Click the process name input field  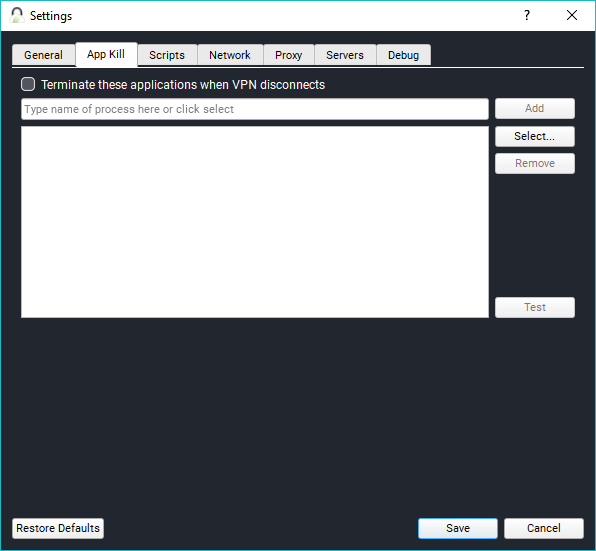pos(255,109)
